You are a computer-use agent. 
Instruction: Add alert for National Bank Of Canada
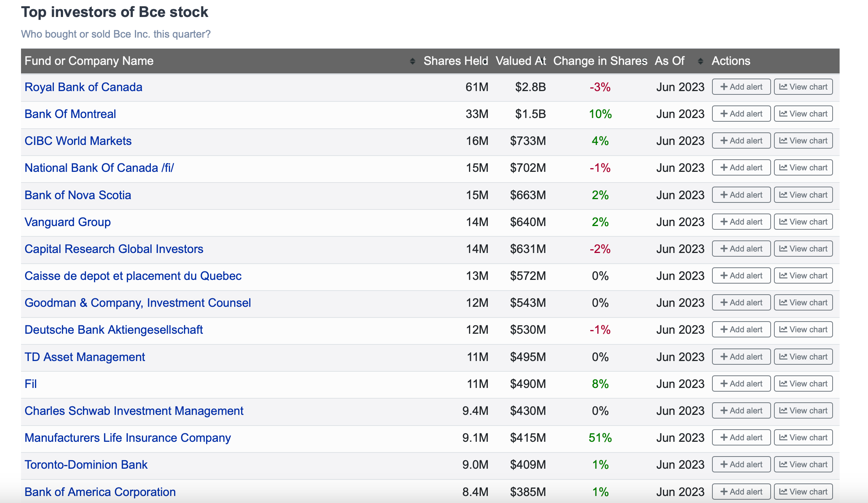pos(741,167)
